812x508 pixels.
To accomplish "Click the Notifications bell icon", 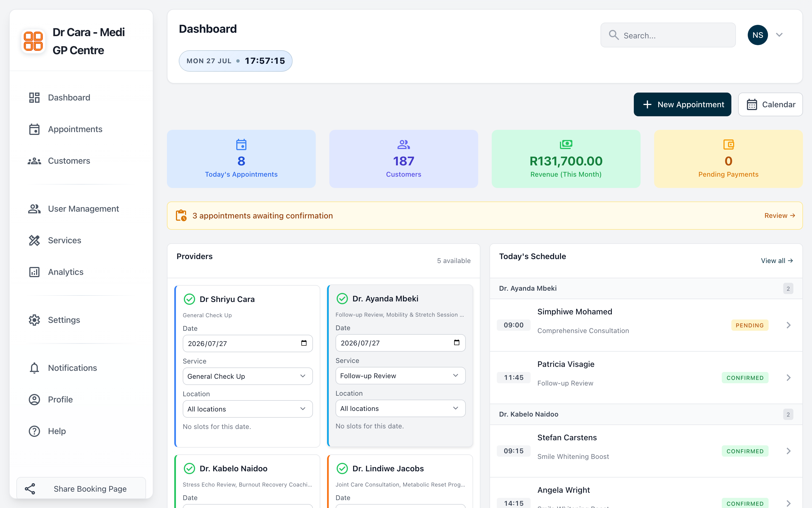I will pos(34,368).
